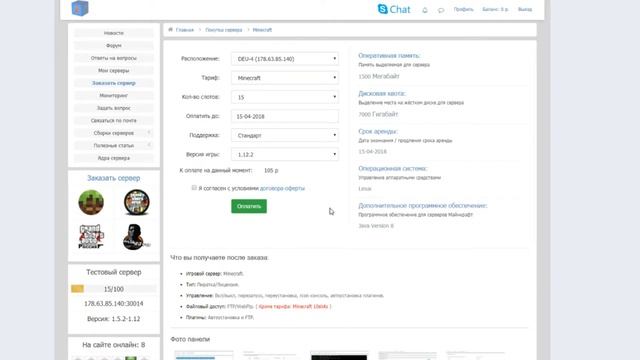Open the Версия игры 1.12.2 dropdown
Screen dimensions: 640x360
[285, 154]
